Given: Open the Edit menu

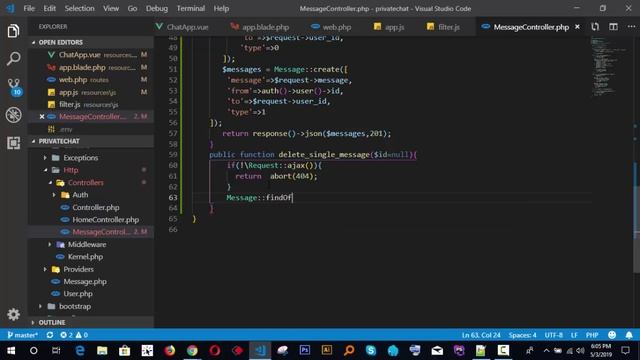Looking at the screenshot, I should (49, 9).
